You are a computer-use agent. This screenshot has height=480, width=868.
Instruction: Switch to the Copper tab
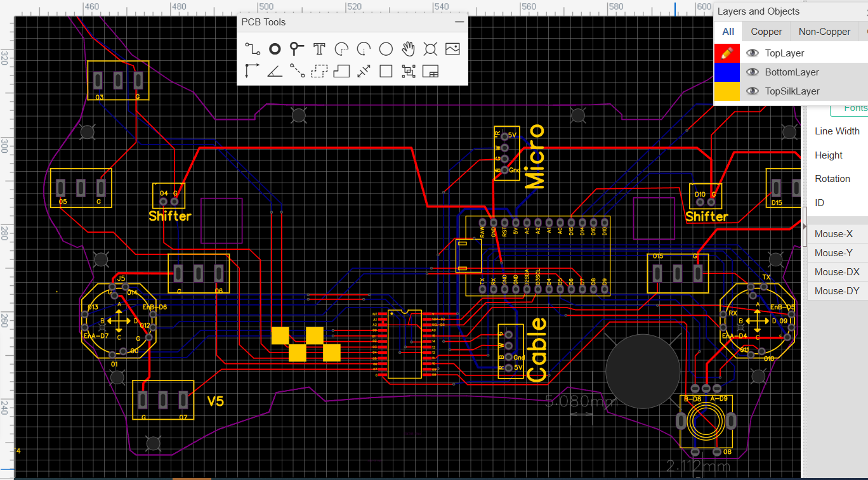point(766,32)
